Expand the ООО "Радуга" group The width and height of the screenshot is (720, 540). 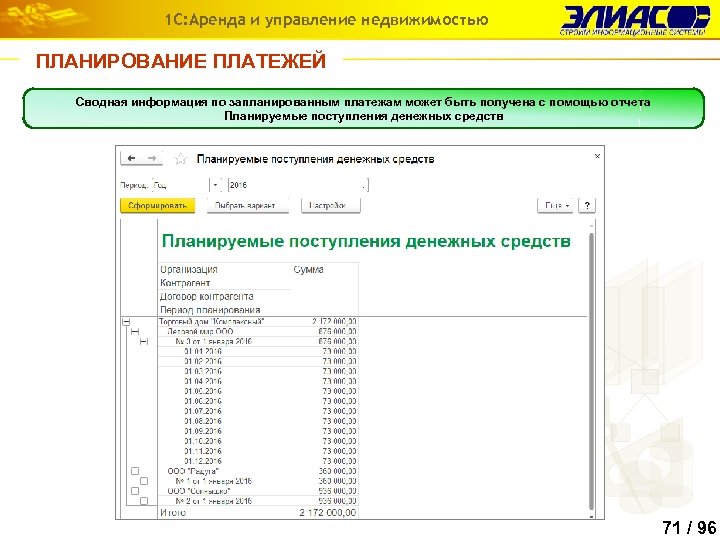click(x=135, y=471)
